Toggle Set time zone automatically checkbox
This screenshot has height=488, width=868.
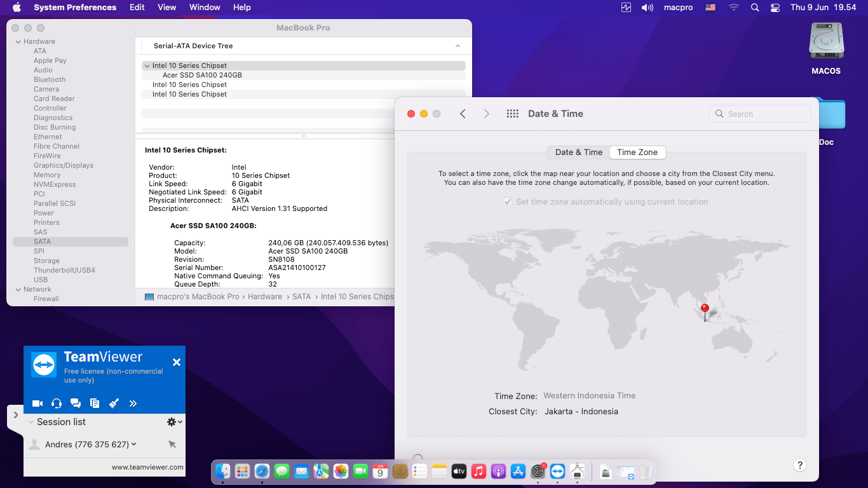tap(508, 201)
